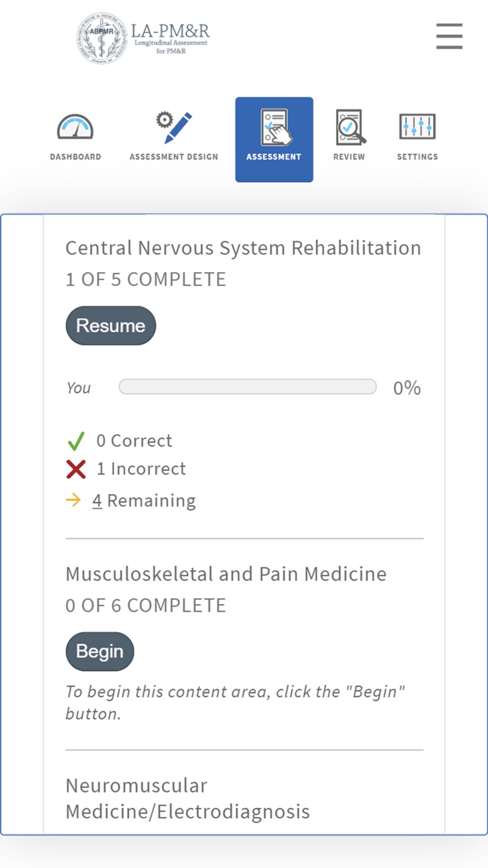This screenshot has height=868, width=488.
Task: Open the Settings sliders icon
Action: (418, 127)
